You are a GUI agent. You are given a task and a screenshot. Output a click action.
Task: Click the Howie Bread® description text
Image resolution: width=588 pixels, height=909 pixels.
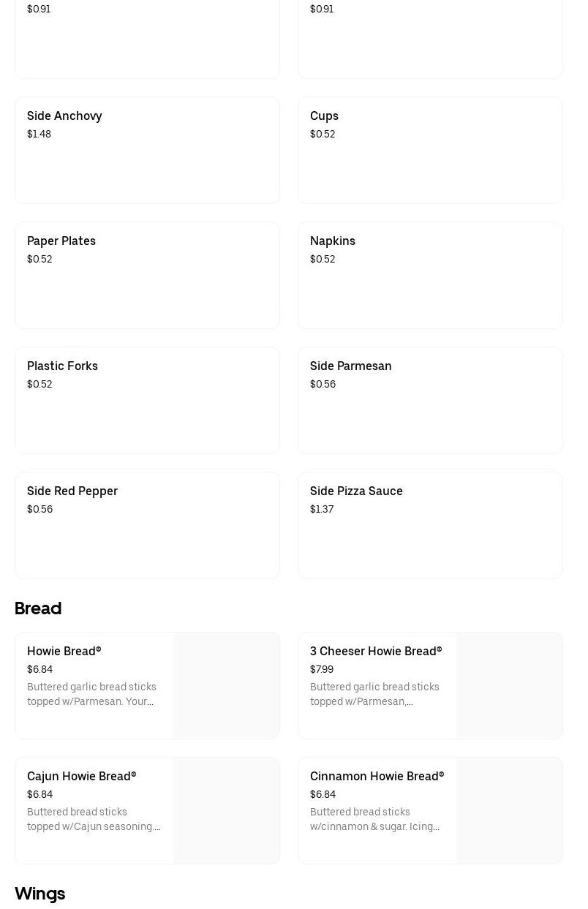[91, 694]
